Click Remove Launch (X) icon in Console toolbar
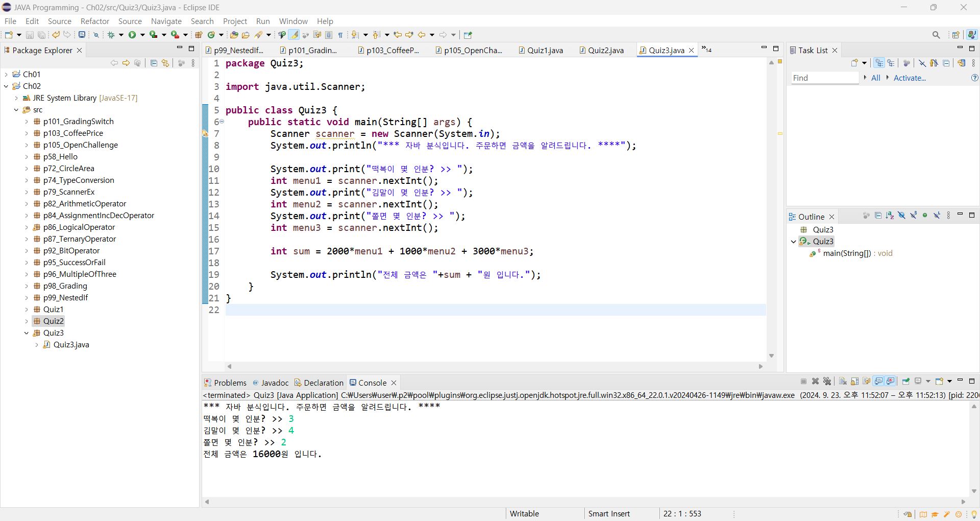Viewport: 980px width, 521px height. (815, 381)
